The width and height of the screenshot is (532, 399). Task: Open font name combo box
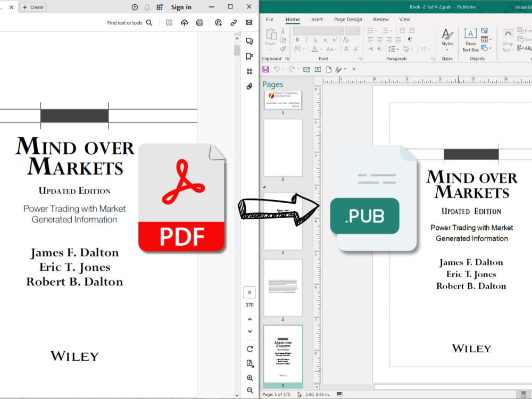319,31
